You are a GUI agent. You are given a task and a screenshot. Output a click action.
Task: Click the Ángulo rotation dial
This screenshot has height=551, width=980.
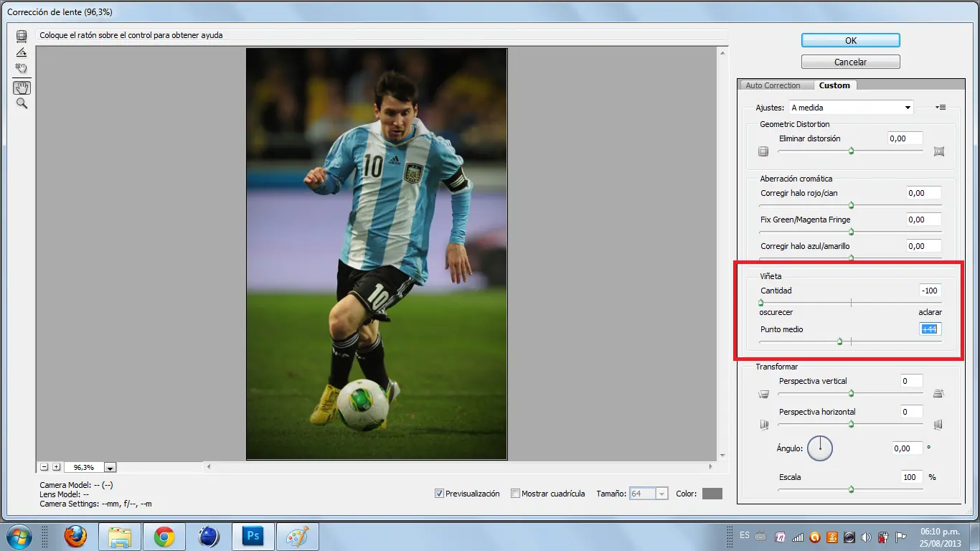pyautogui.click(x=820, y=448)
